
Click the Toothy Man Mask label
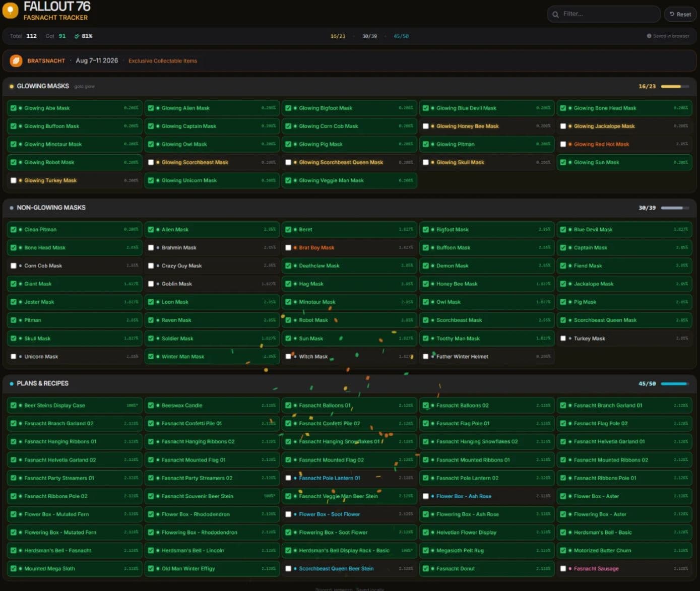pyautogui.click(x=458, y=339)
